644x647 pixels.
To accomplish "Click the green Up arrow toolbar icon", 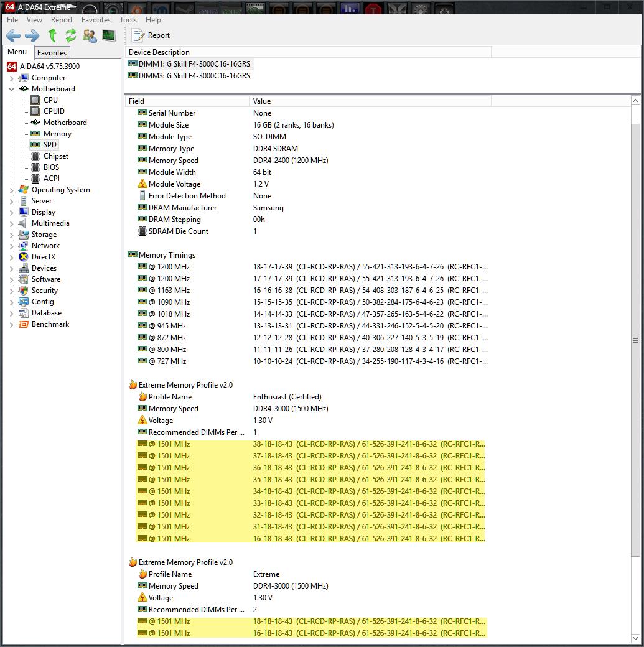I will coord(52,35).
